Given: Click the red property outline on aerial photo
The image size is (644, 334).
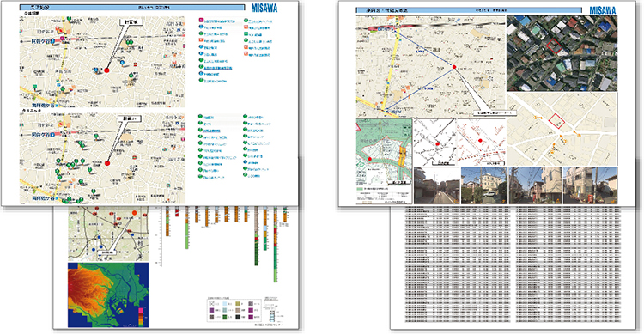Looking at the screenshot, I should (x=555, y=46).
